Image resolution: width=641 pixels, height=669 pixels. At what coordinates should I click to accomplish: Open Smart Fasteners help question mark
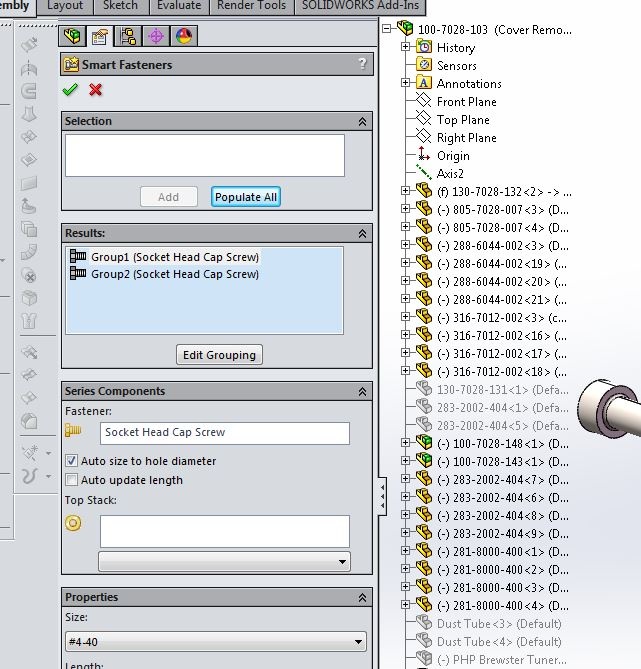pyautogui.click(x=362, y=64)
